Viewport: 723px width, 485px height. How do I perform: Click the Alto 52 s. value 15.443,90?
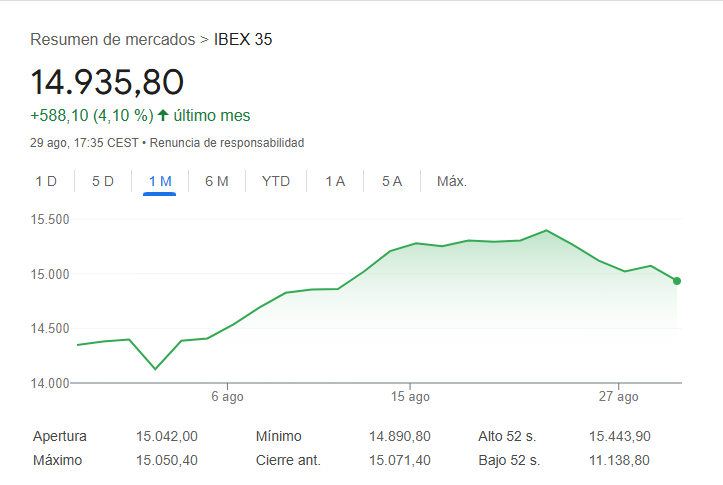[619, 437]
